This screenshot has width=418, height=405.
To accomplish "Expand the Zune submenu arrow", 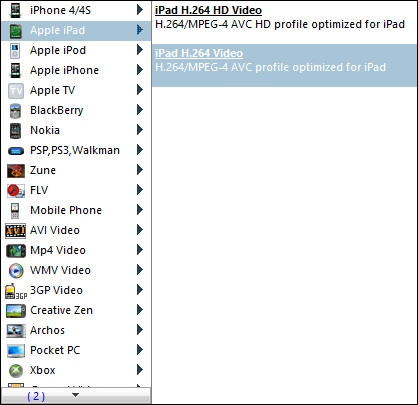I will click(140, 170).
